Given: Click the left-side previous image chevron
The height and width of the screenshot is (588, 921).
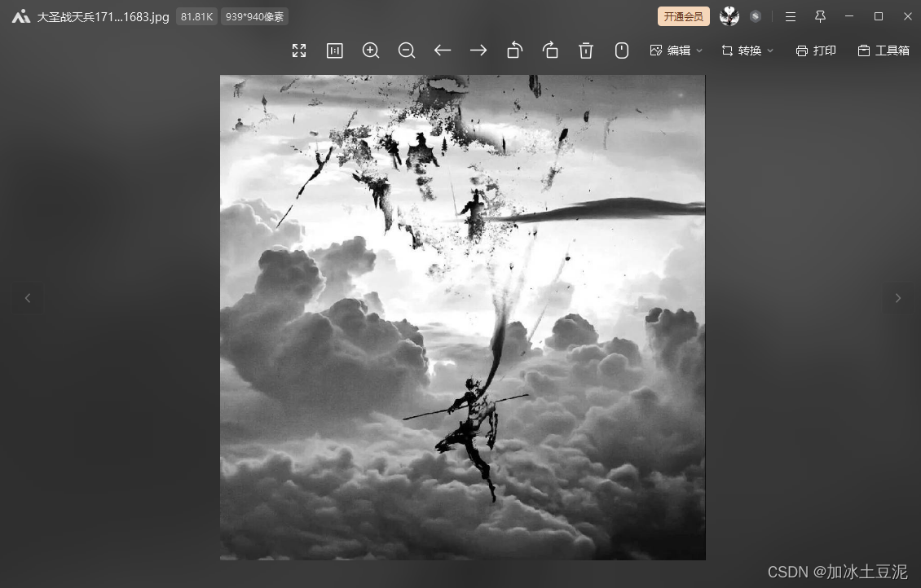Looking at the screenshot, I should [x=28, y=298].
